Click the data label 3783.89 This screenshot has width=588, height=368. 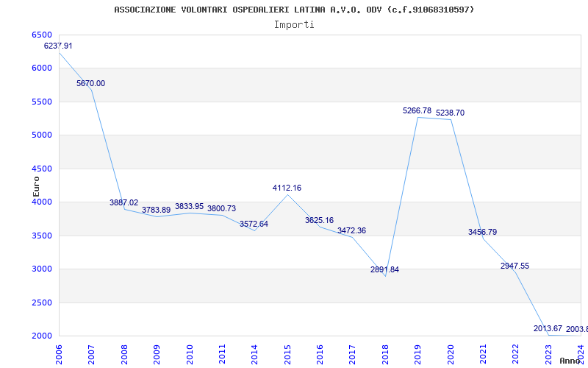pos(156,210)
